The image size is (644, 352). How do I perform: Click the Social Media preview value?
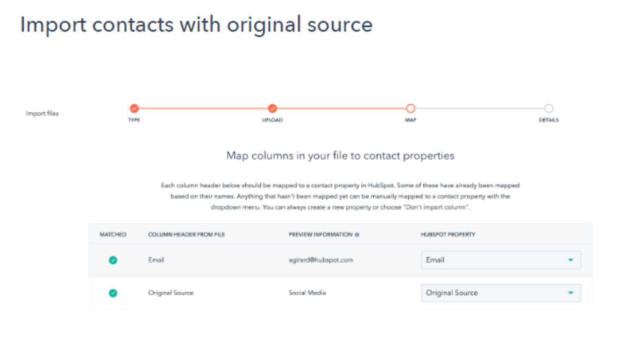tap(307, 293)
